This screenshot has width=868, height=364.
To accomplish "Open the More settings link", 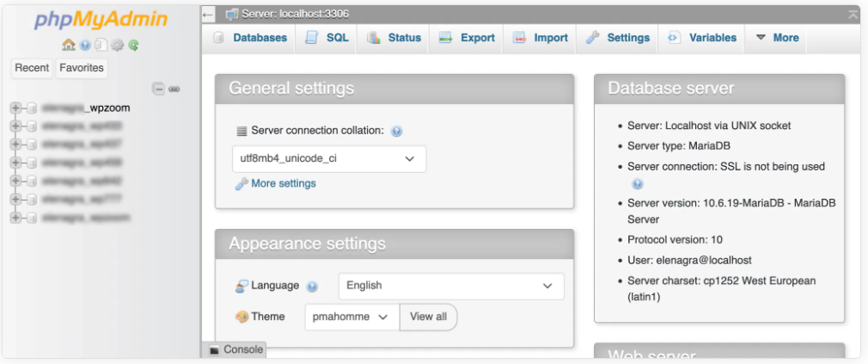I will coord(284,183).
